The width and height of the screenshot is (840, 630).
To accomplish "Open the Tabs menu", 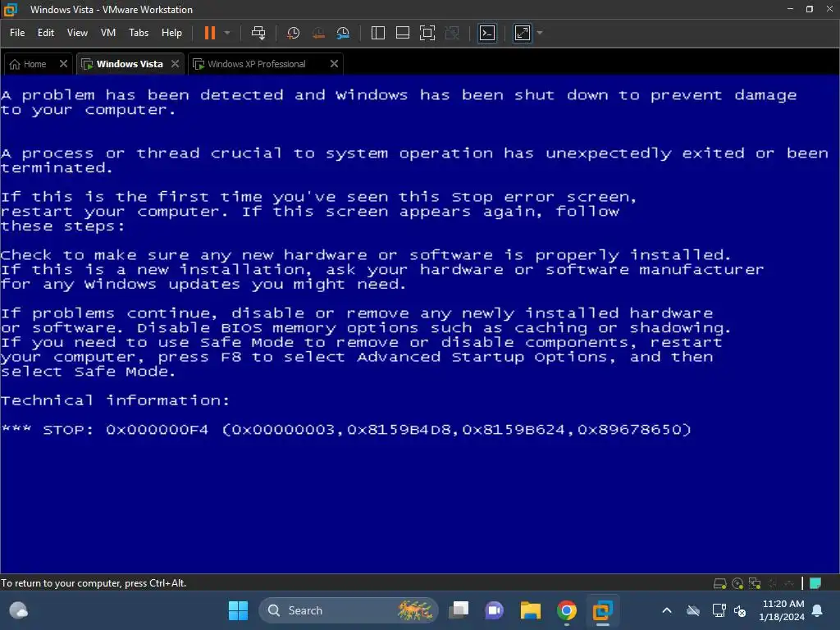I will (x=138, y=33).
